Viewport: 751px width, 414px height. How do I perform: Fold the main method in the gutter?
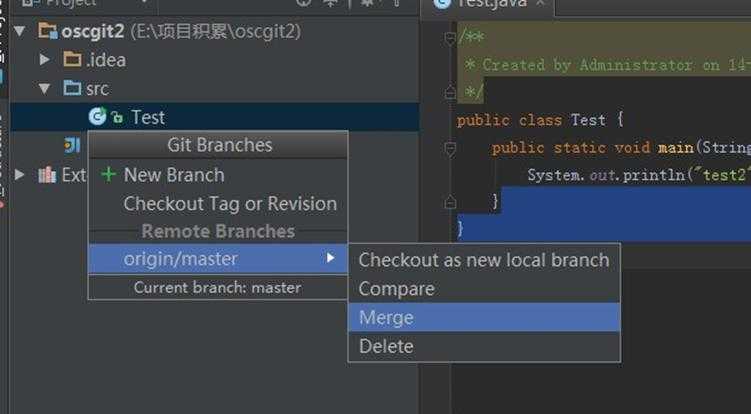450,150
